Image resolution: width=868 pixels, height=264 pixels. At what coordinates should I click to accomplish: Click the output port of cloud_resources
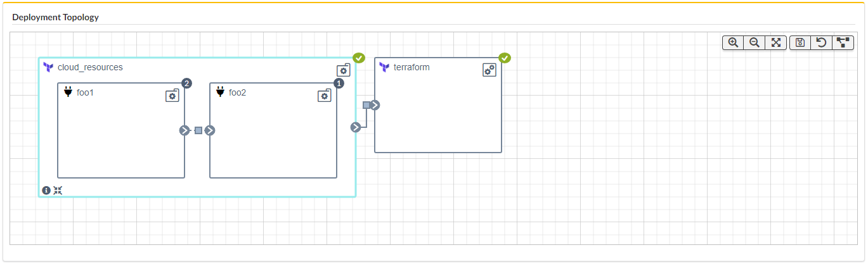tap(356, 127)
